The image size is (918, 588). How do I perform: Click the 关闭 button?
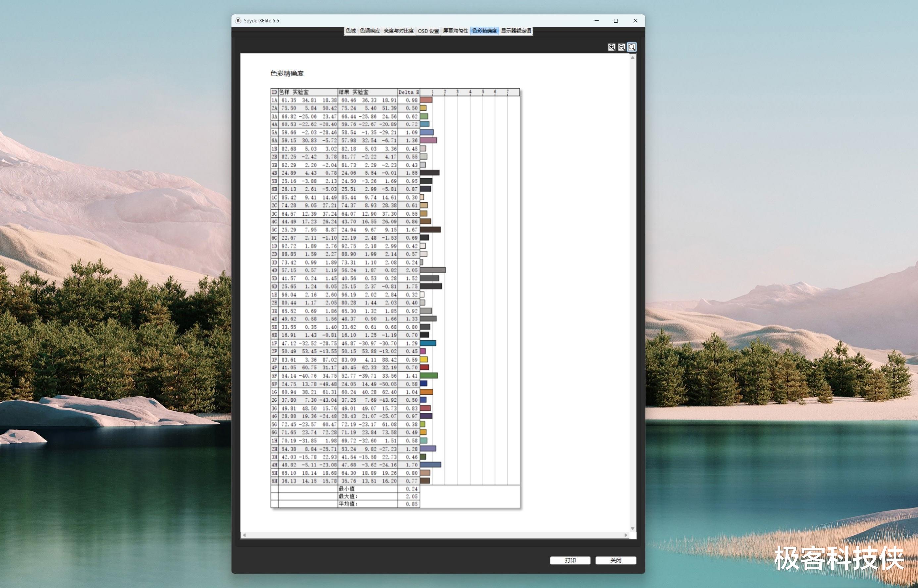pos(615,560)
